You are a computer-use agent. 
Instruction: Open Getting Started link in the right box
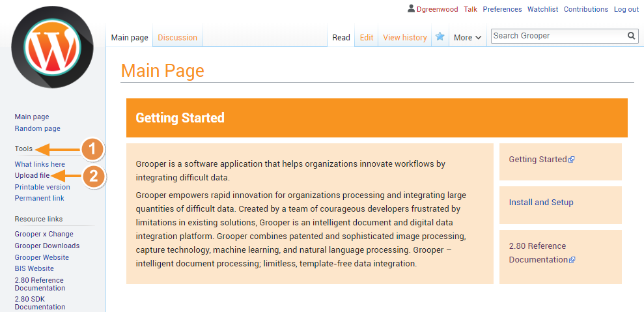point(538,160)
